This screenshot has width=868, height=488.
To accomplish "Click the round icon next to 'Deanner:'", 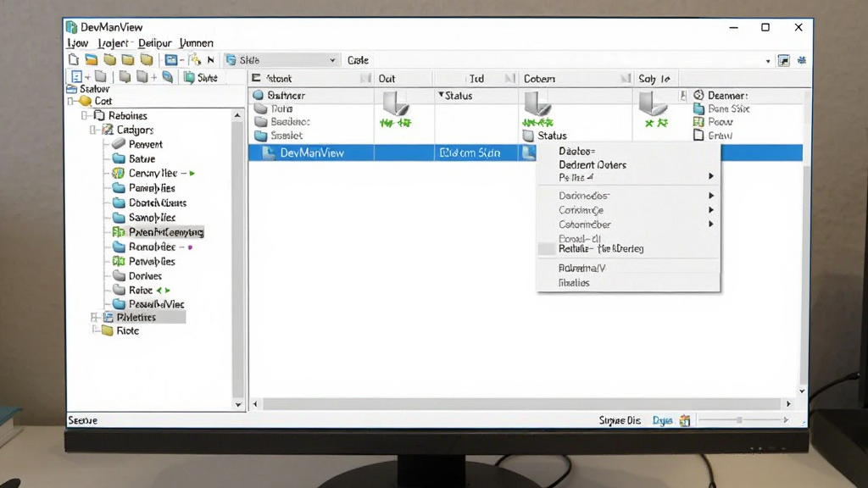I will click(x=698, y=95).
